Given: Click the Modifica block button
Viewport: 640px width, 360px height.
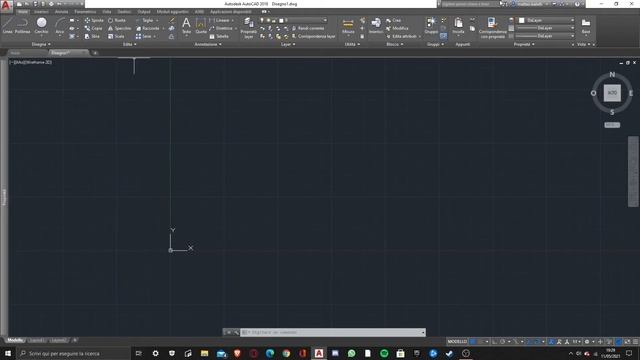Looking at the screenshot, I should click(x=397, y=28).
